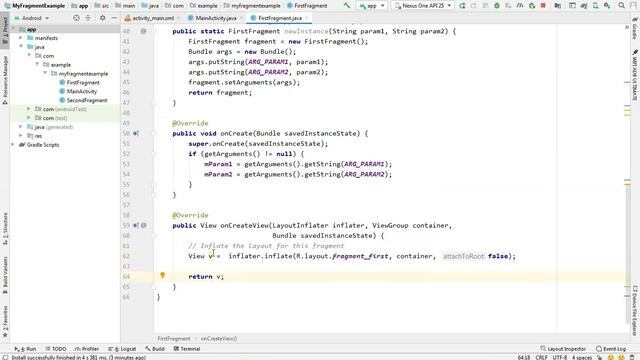Expand Gradle Scripts node
640x360 pixels.
pyautogui.click(x=13, y=144)
